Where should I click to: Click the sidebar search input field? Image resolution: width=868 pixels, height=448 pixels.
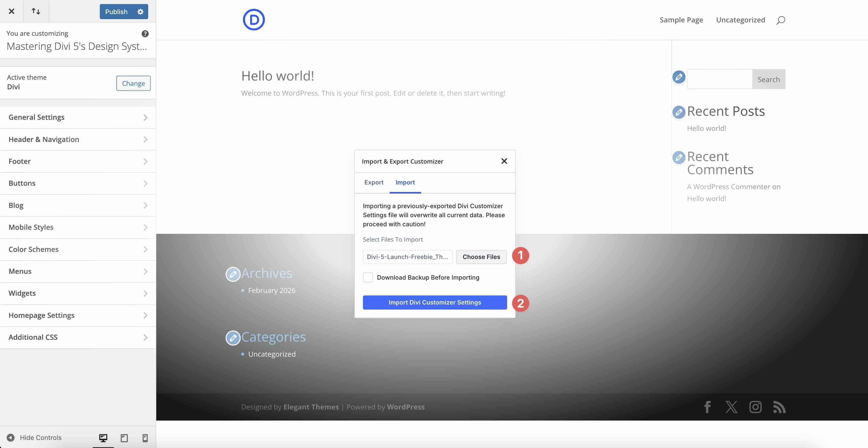click(x=719, y=79)
